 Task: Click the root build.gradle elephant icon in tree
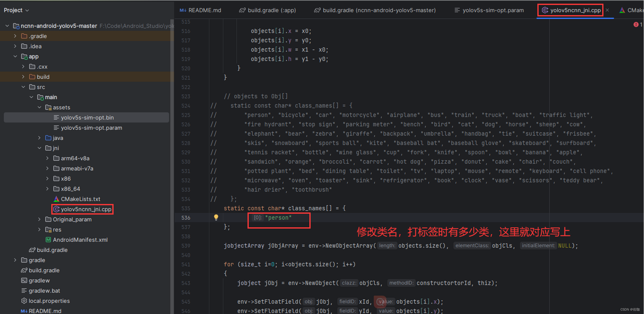[24, 270]
